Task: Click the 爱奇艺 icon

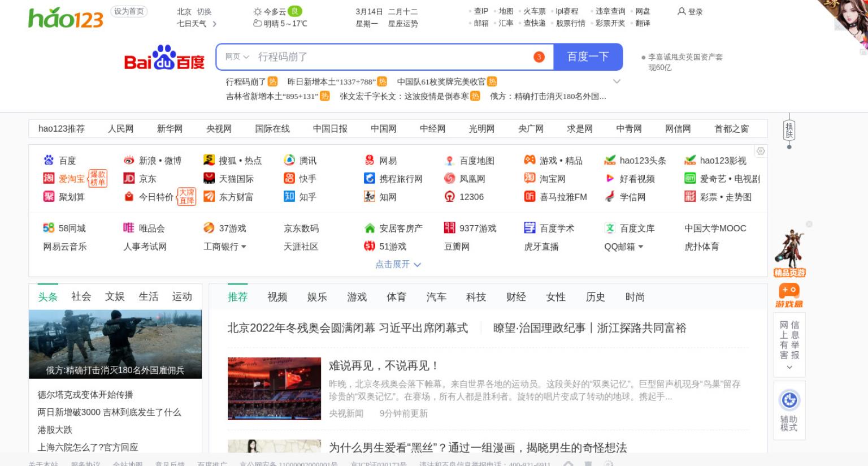Action: [x=690, y=178]
